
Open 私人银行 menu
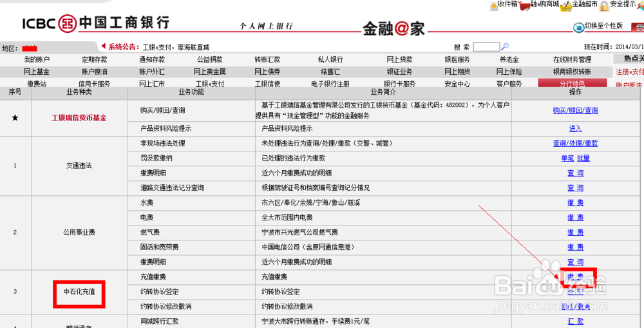pyautogui.click(x=330, y=59)
